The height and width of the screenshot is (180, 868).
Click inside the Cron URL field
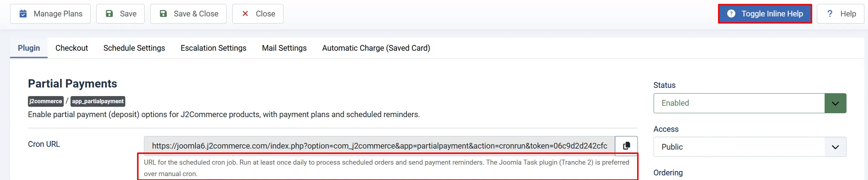coord(379,146)
